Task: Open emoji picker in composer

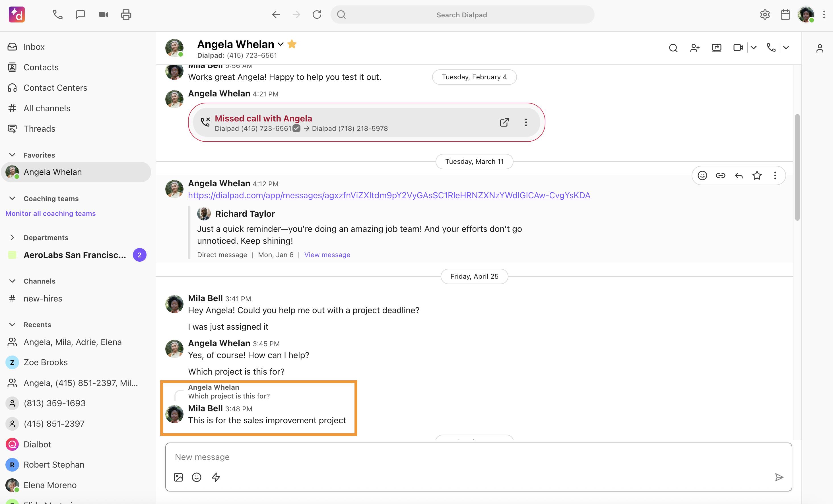Action: coord(196,477)
